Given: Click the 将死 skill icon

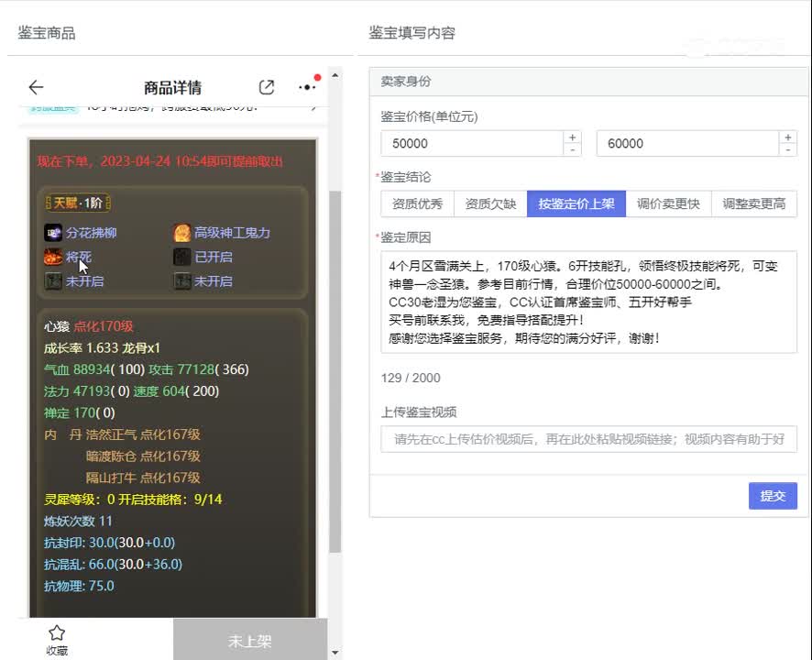Looking at the screenshot, I should pos(53,258).
